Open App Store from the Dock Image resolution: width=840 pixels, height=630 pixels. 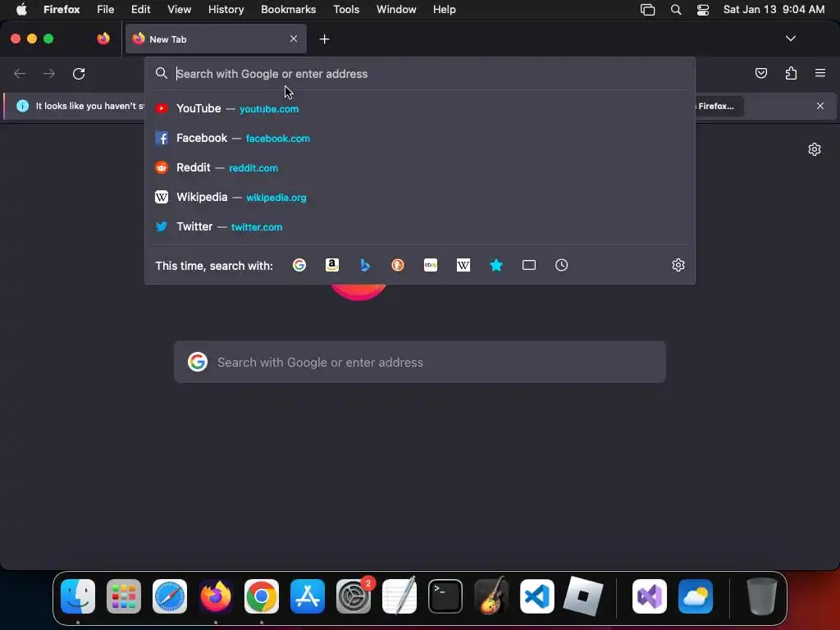(308, 596)
